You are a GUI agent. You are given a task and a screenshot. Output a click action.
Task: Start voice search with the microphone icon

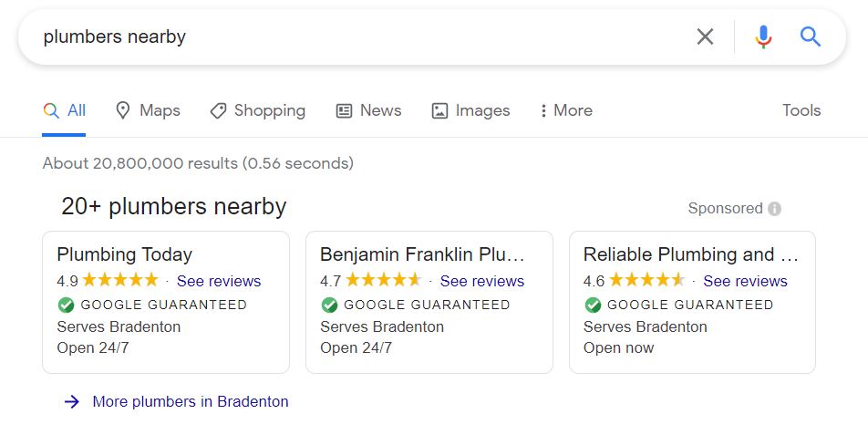[763, 37]
